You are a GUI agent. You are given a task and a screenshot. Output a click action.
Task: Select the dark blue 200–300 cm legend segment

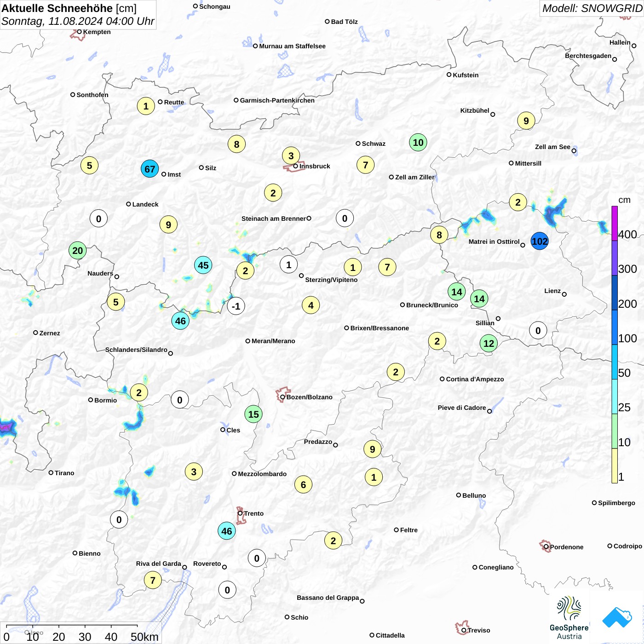click(x=615, y=293)
